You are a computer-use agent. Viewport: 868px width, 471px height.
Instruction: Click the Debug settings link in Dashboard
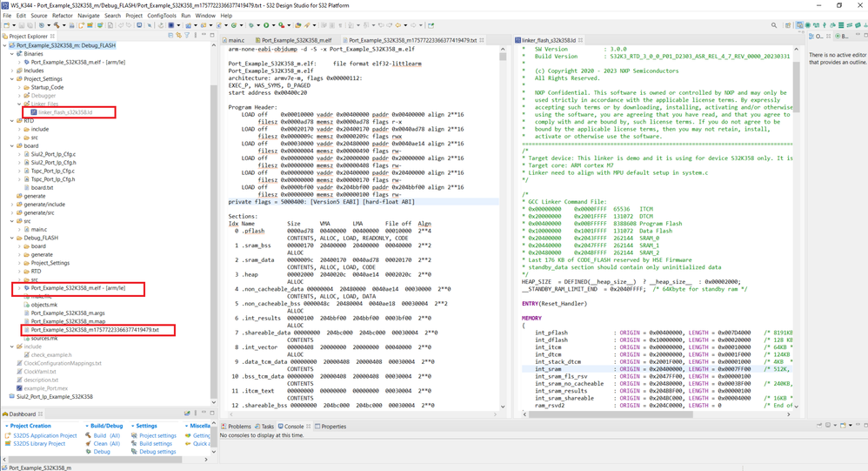[x=157, y=452]
